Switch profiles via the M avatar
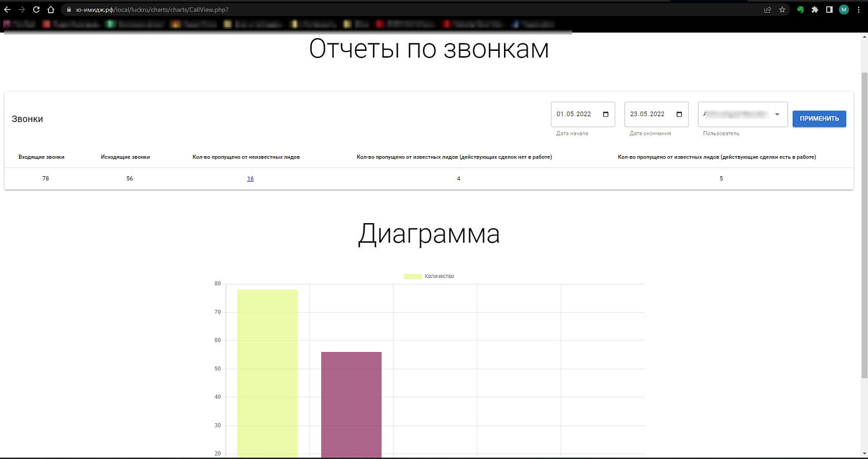Screen dimensions: 868x459 pos(844,10)
